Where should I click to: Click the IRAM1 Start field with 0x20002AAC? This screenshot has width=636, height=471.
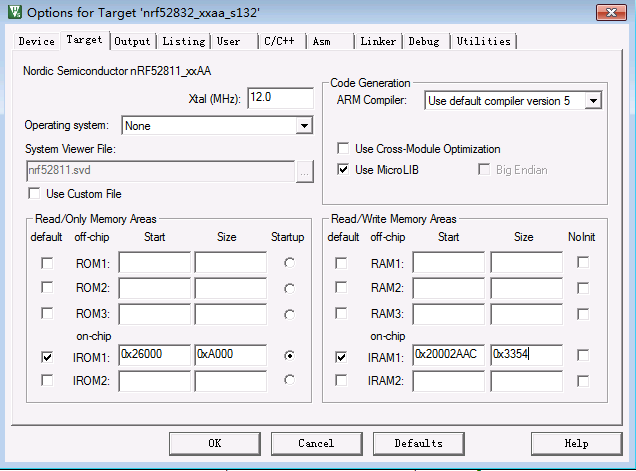tap(449, 355)
